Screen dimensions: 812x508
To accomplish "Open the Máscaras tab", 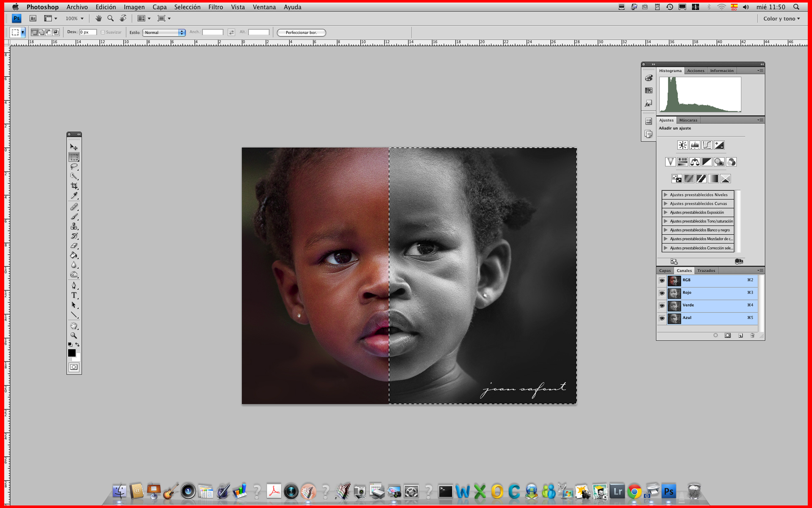I will (x=688, y=120).
